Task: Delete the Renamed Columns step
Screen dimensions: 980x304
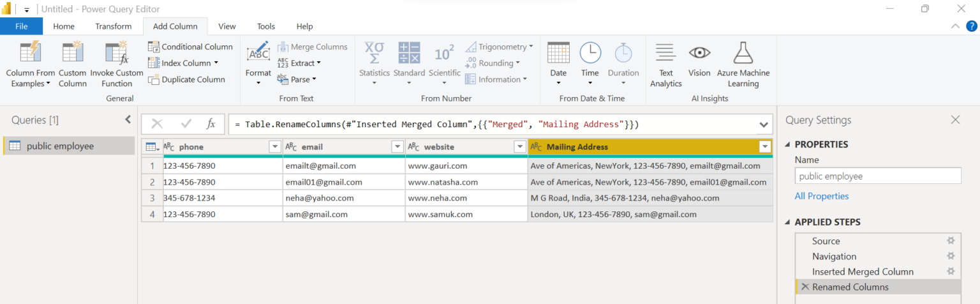Action: (x=805, y=287)
